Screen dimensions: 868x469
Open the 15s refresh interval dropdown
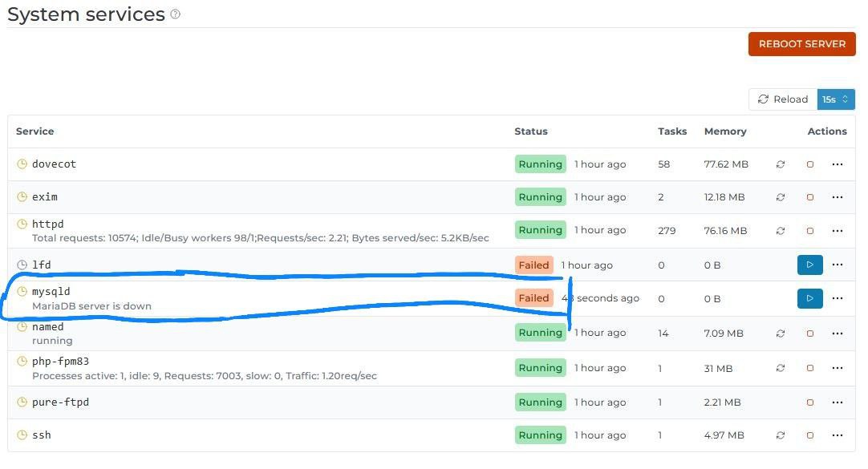click(x=835, y=99)
